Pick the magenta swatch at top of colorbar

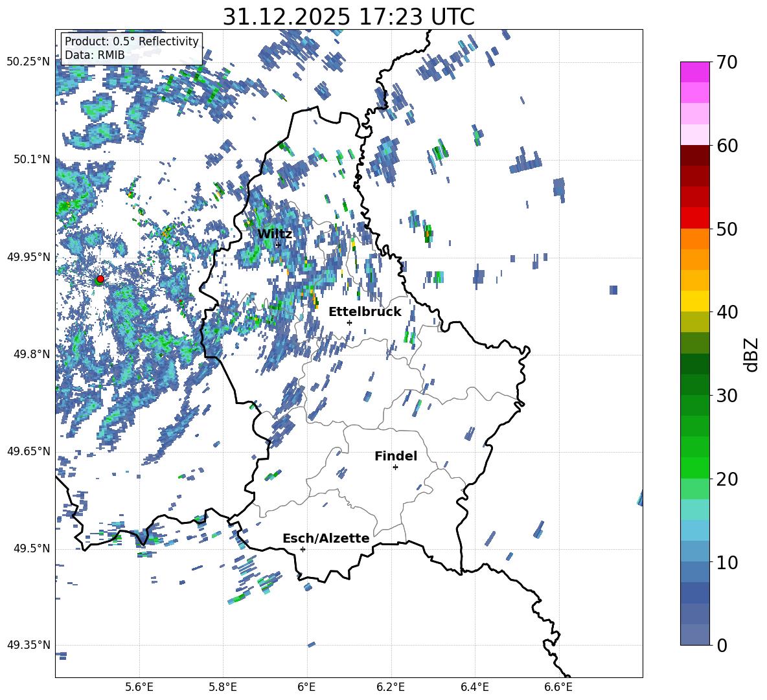pyautogui.click(x=695, y=72)
